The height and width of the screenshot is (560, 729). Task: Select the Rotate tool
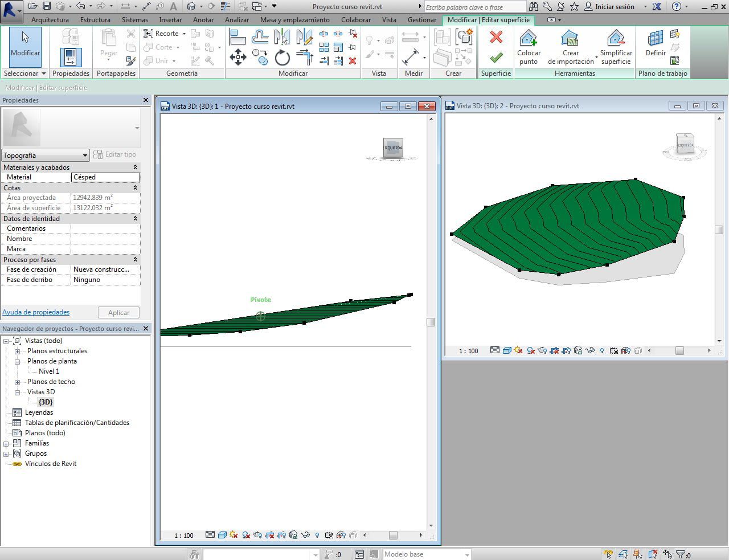[282, 57]
